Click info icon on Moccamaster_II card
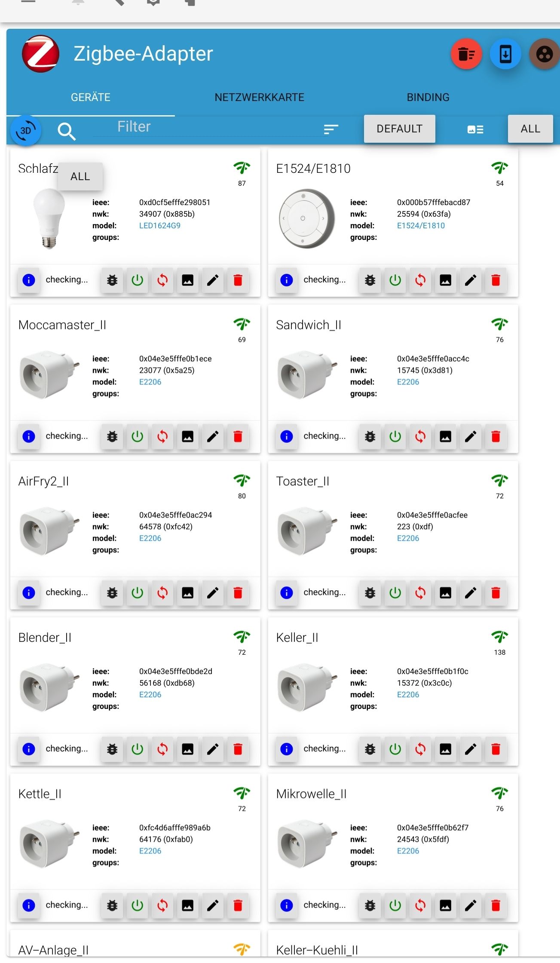 29,436
